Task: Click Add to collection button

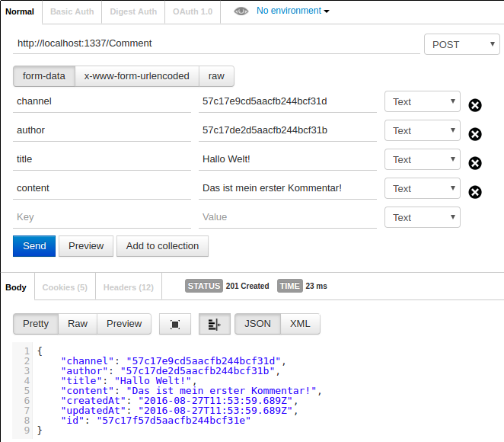Action: click(x=162, y=246)
